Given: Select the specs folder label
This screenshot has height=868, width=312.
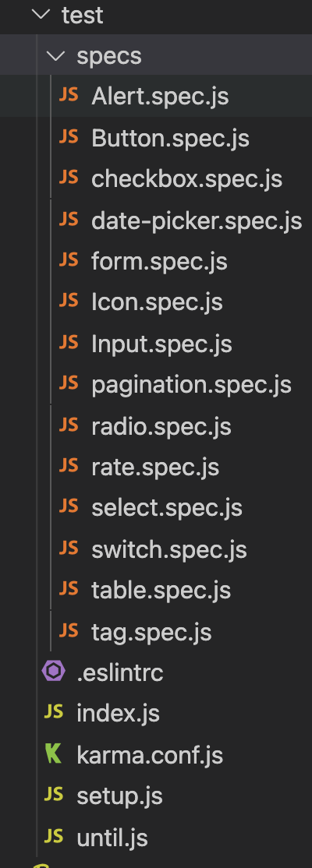Looking at the screenshot, I should 109,56.
